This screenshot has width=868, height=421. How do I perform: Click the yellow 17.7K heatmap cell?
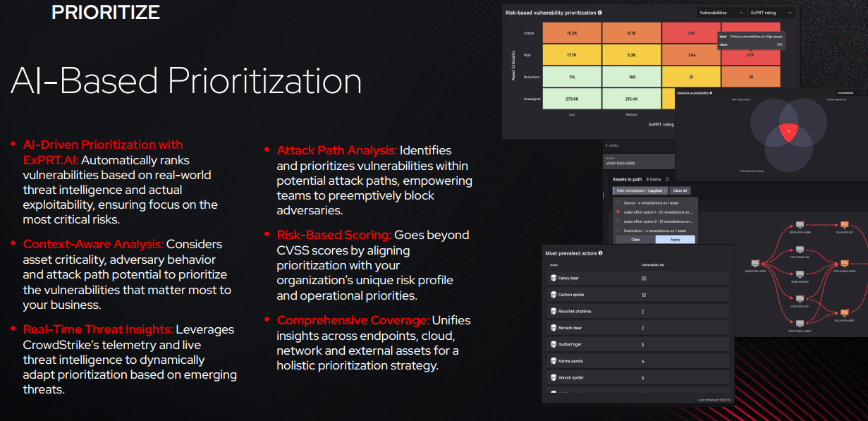pyautogui.click(x=572, y=54)
